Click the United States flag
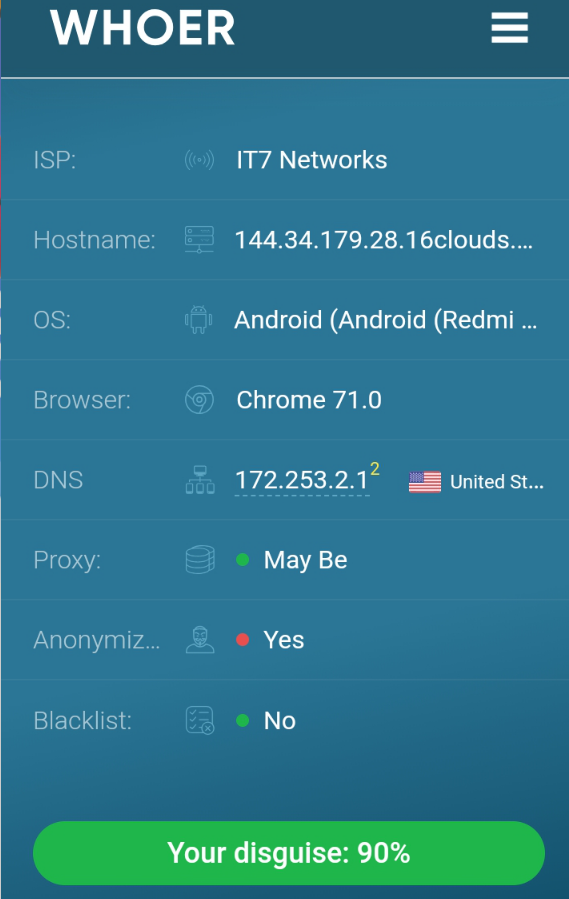Viewport: 569px width, 899px height. pos(425,482)
